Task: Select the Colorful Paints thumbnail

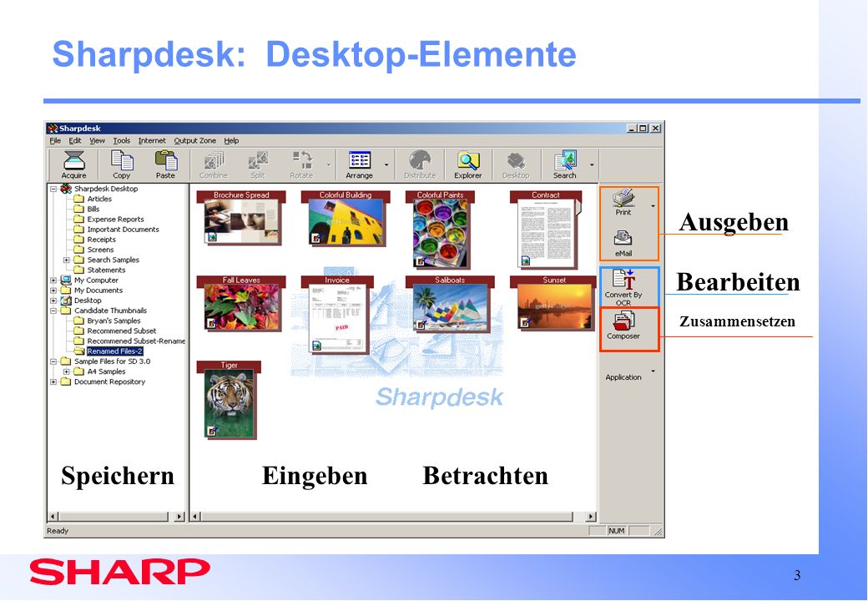Action: point(440,230)
